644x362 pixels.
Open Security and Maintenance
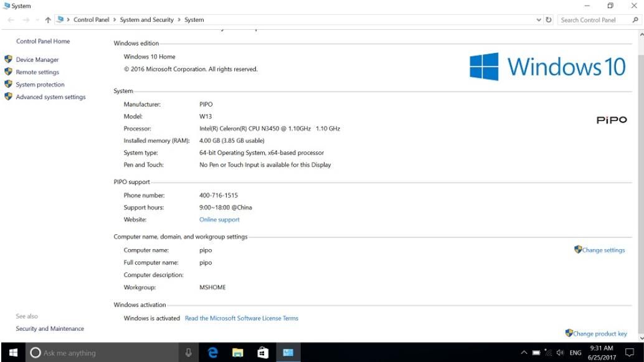[x=50, y=328]
